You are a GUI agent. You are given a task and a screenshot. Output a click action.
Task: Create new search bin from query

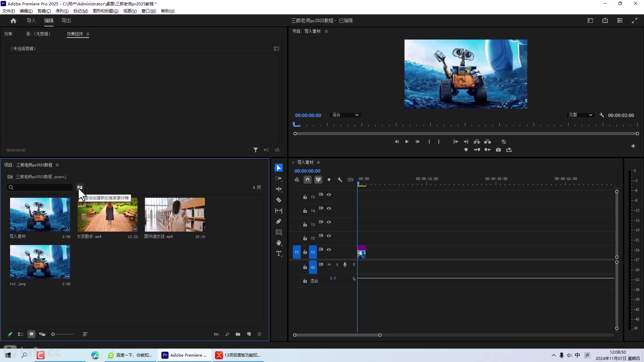tap(80, 187)
